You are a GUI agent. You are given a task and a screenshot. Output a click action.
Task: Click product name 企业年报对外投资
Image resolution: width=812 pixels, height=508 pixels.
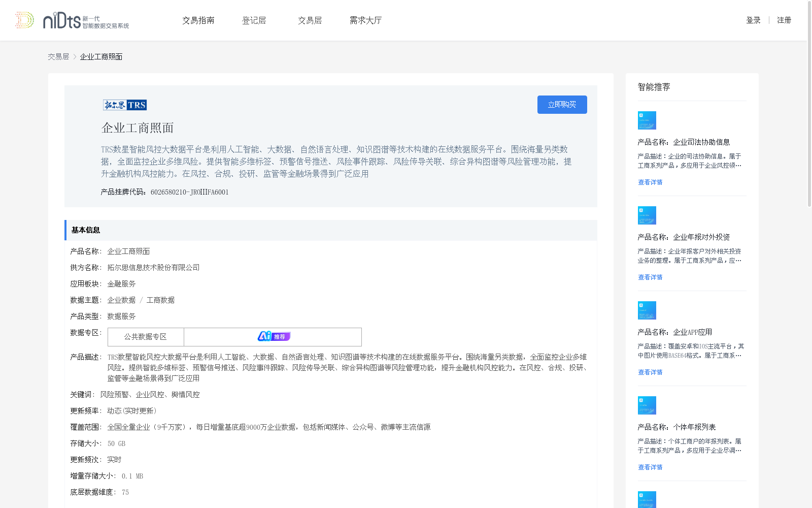pyautogui.click(x=701, y=237)
